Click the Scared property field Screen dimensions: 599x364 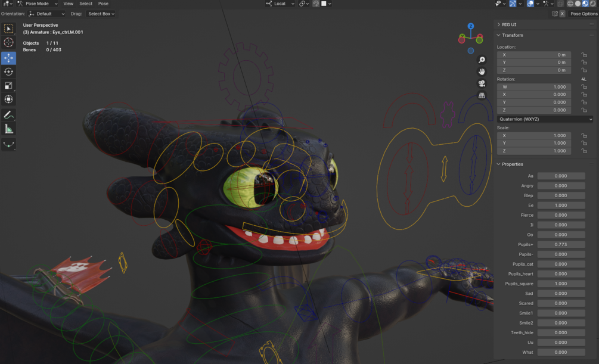[561, 303]
